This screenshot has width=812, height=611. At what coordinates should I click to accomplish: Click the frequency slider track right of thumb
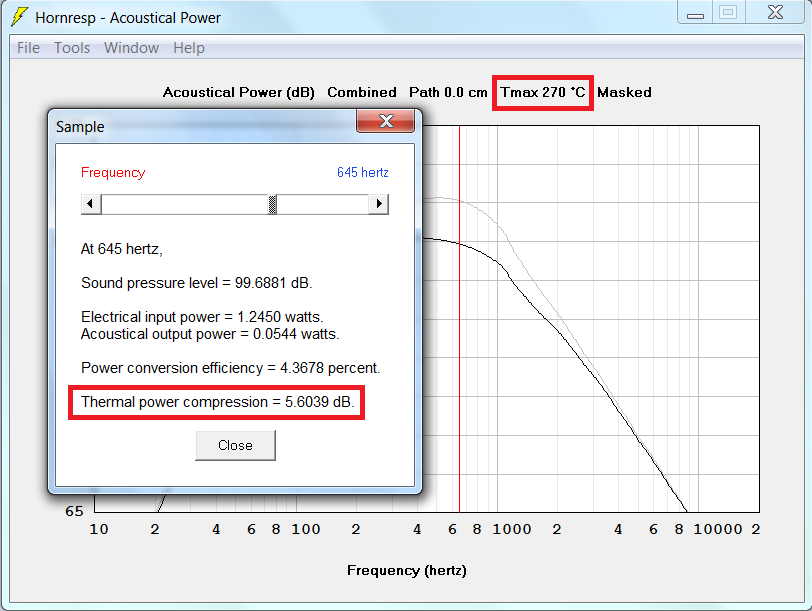[x=323, y=204]
